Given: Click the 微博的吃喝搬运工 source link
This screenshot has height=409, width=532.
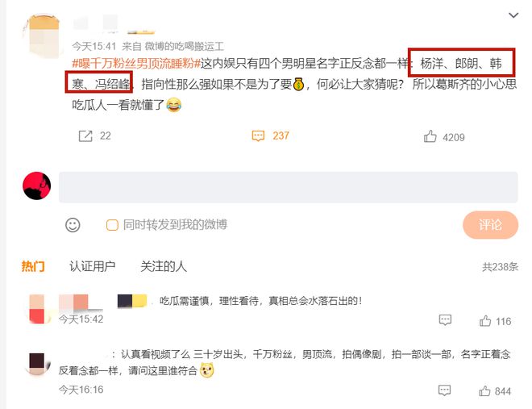Looking at the screenshot, I should pos(185,46).
